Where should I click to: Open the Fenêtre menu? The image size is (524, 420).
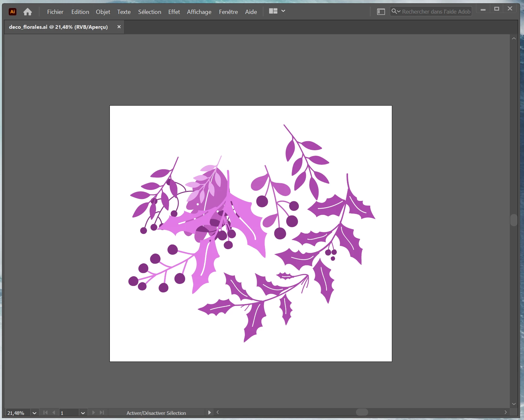228,12
